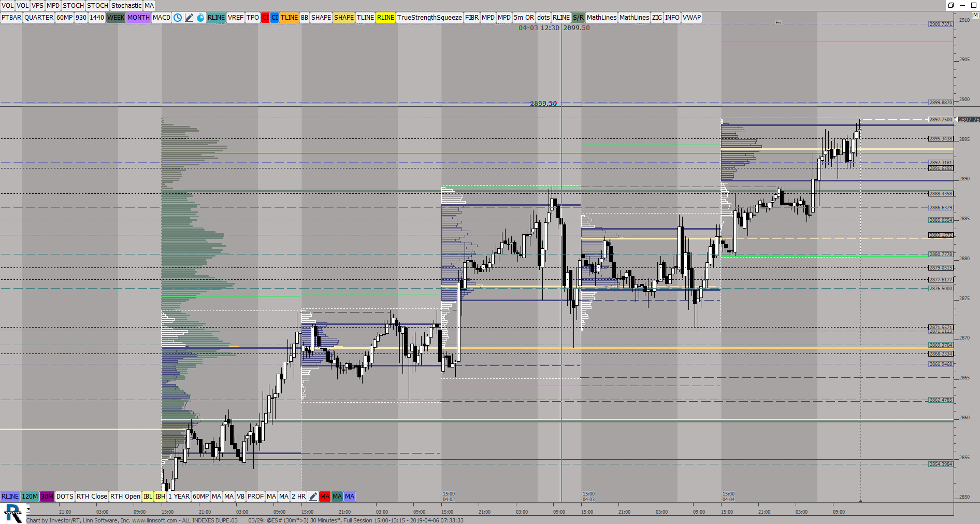The image size is (980, 524).
Task: Click the DOTS button in the bottom toolbar
Action: 65,497
